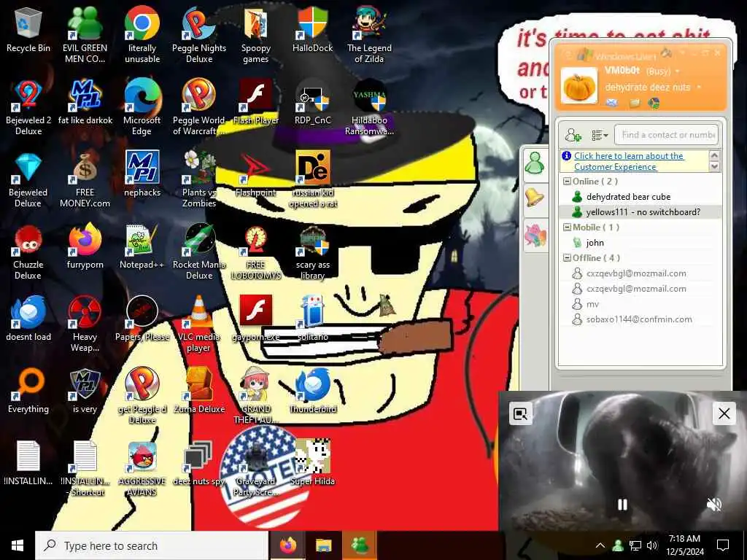Viewport: 747px width, 560px height.
Task: Click the add a contact icon in Messenger
Action: 573,135
